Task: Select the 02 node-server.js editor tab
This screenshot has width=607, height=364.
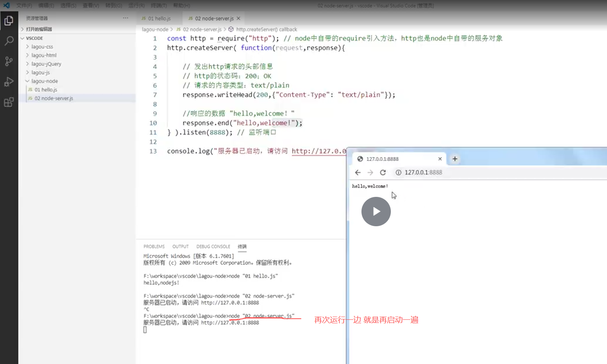Action: point(214,18)
